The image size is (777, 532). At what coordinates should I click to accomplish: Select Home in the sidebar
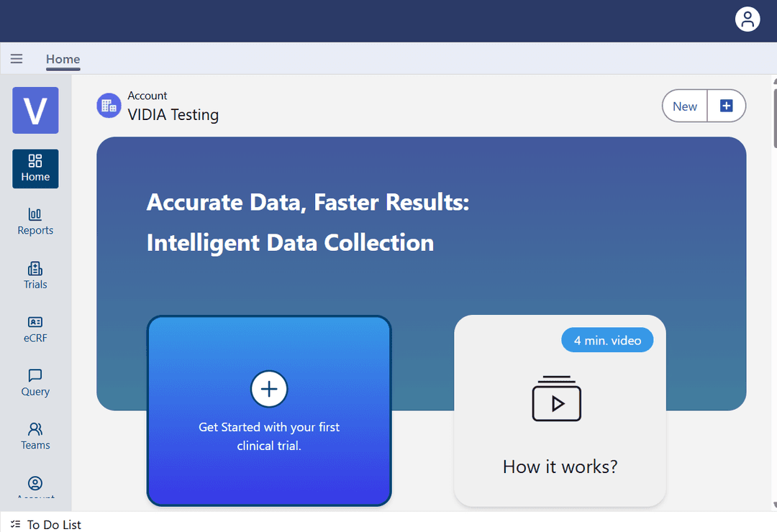click(x=35, y=168)
